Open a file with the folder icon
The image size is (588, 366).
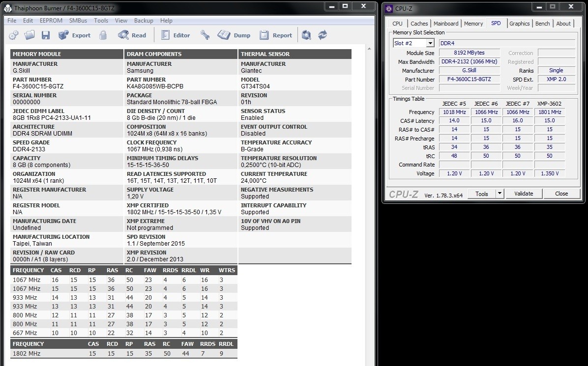29,35
